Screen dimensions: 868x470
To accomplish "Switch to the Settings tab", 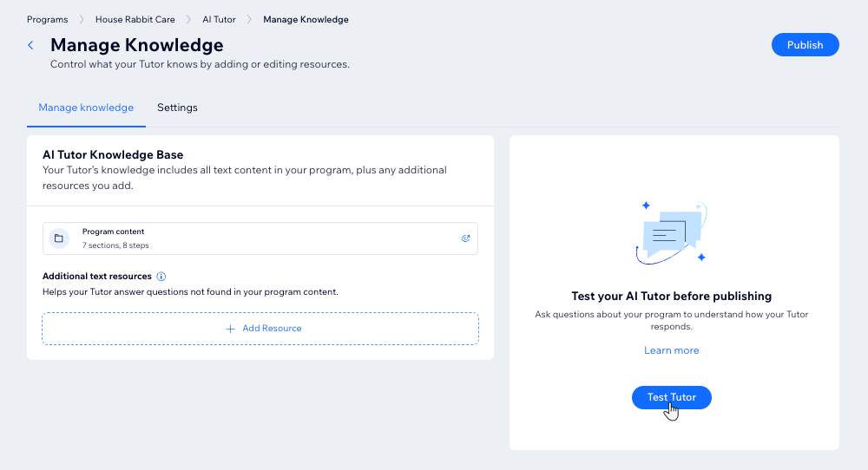I will 177,108.
